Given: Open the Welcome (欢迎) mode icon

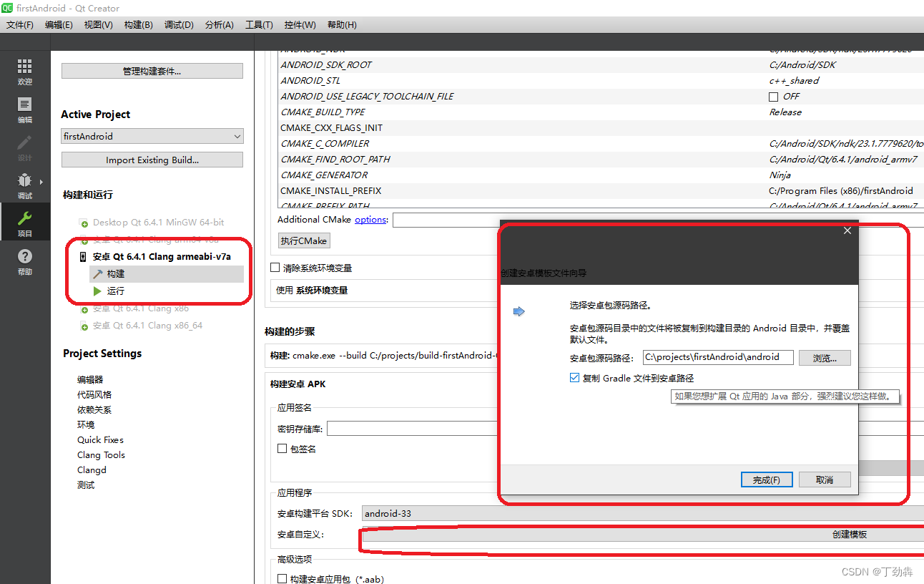Looking at the screenshot, I should [x=25, y=67].
